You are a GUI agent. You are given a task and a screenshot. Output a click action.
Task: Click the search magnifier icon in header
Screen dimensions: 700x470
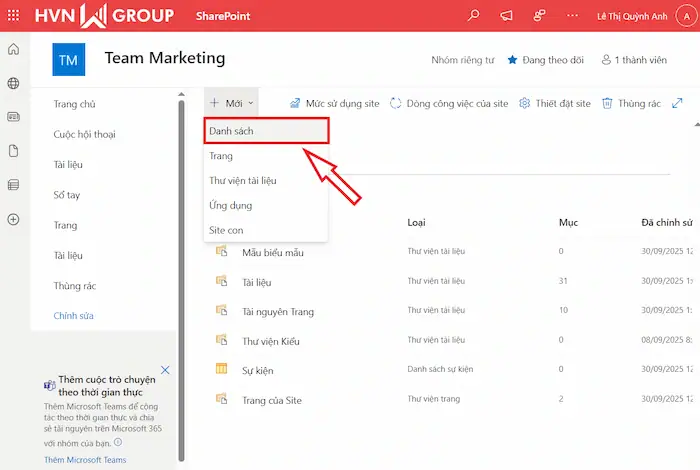point(474,16)
